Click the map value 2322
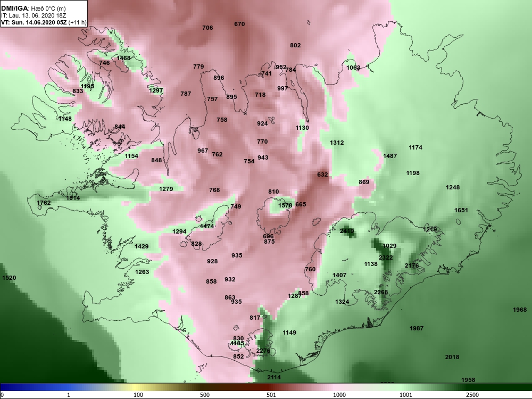The width and height of the screenshot is (532, 399). pos(386,258)
